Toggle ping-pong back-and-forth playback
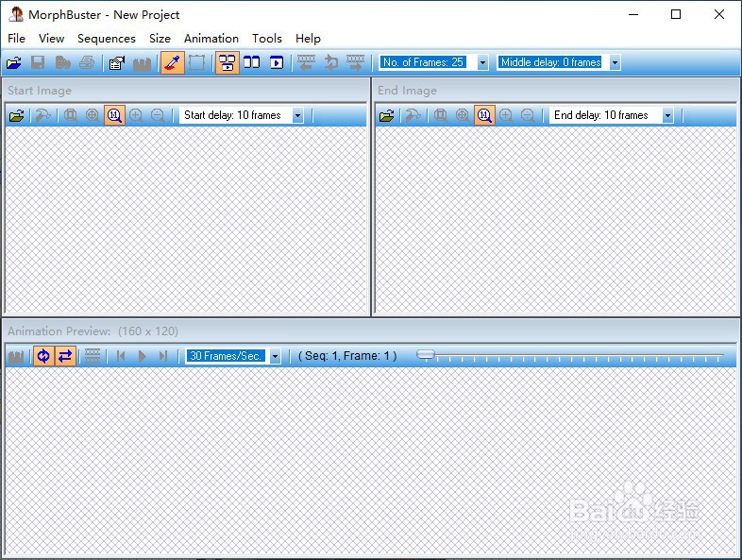The height and width of the screenshot is (560, 742). [x=65, y=356]
